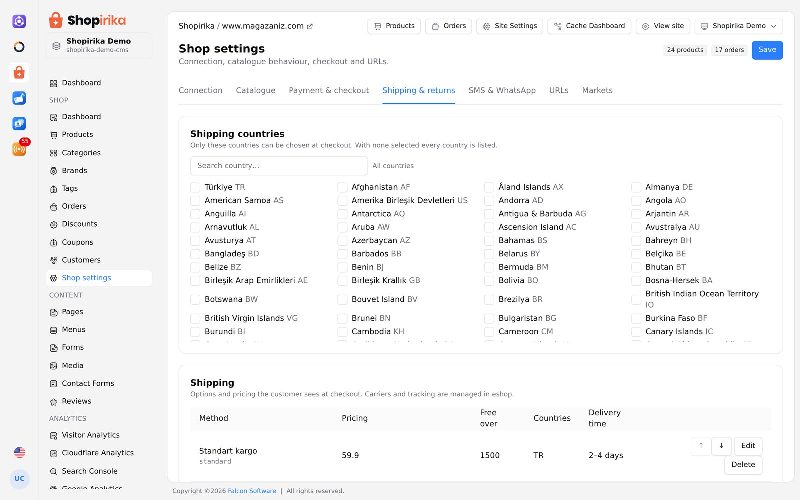Select the Birleşik Krallık GB checkbox
Viewport: 800px width, 500px height.
pos(342,280)
